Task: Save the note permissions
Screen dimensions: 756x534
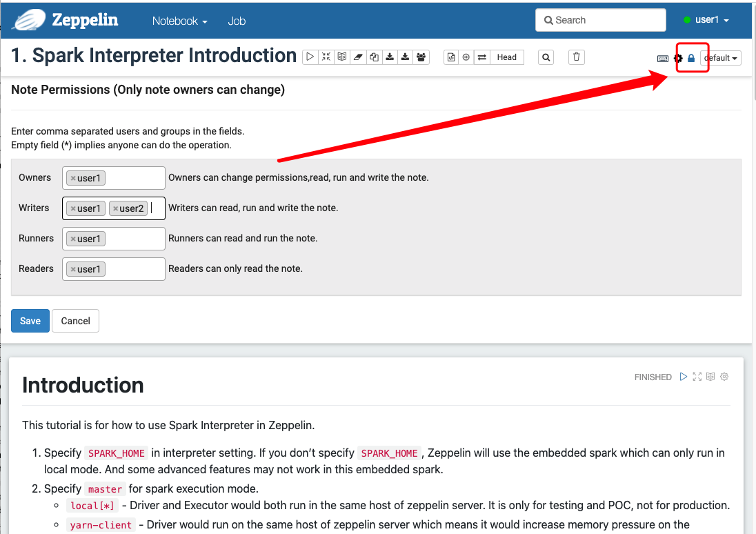Action: click(30, 321)
